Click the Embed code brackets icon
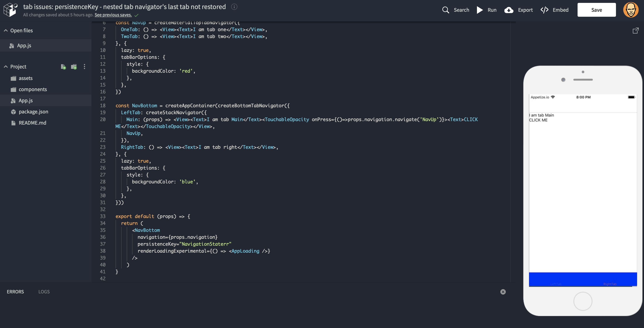644x328 pixels. pos(544,10)
